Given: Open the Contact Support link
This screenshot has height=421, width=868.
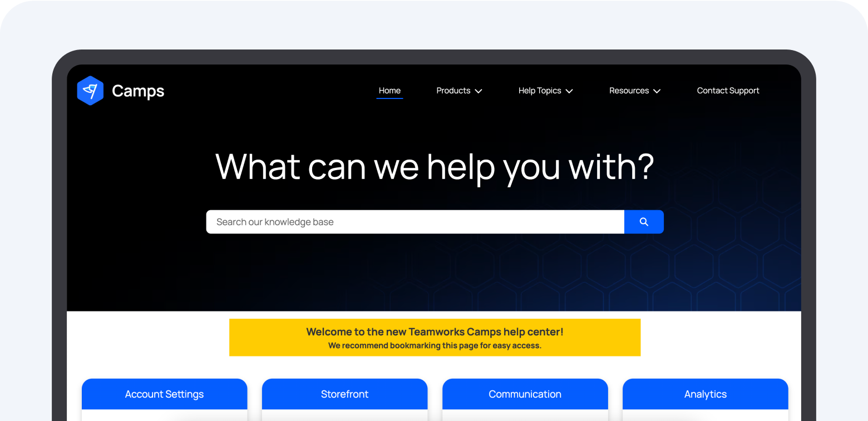Looking at the screenshot, I should pyautogui.click(x=728, y=91).
